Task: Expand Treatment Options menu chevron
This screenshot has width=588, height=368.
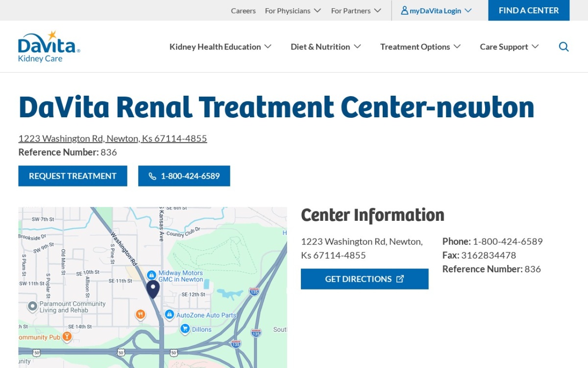Action: click(457, 47)
